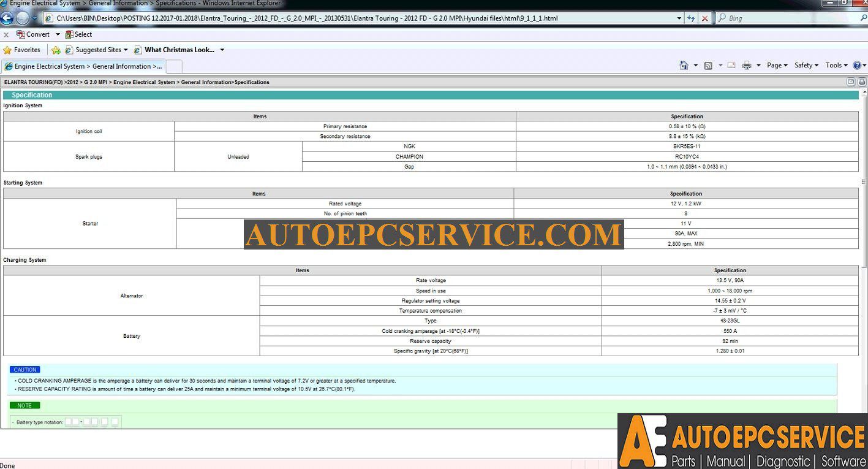Click the search magnifier button

[x=862, y=18]
